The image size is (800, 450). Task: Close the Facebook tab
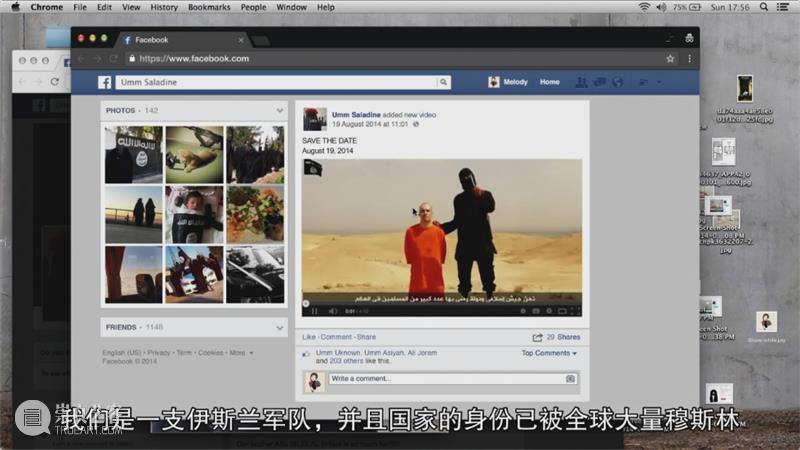click(241, 40)
